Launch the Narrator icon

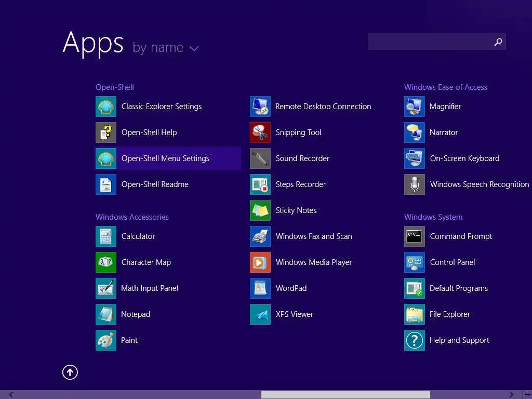(x=415, y=132)
